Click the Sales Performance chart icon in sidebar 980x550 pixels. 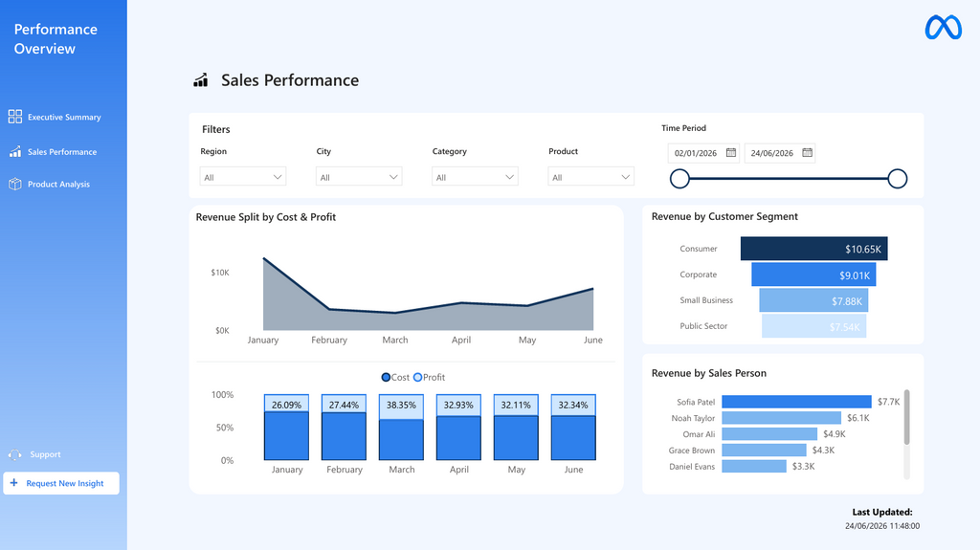pyautogui.click(x=15, y=152)
